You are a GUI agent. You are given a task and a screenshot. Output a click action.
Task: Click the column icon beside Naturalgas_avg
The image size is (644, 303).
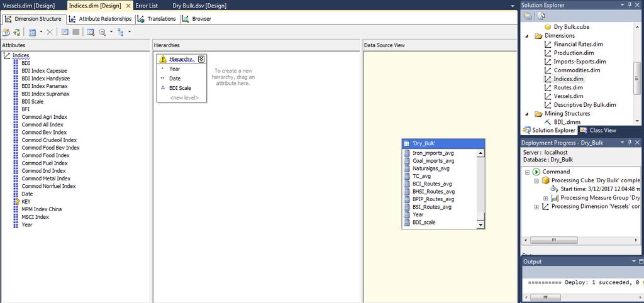coord(407,168)
